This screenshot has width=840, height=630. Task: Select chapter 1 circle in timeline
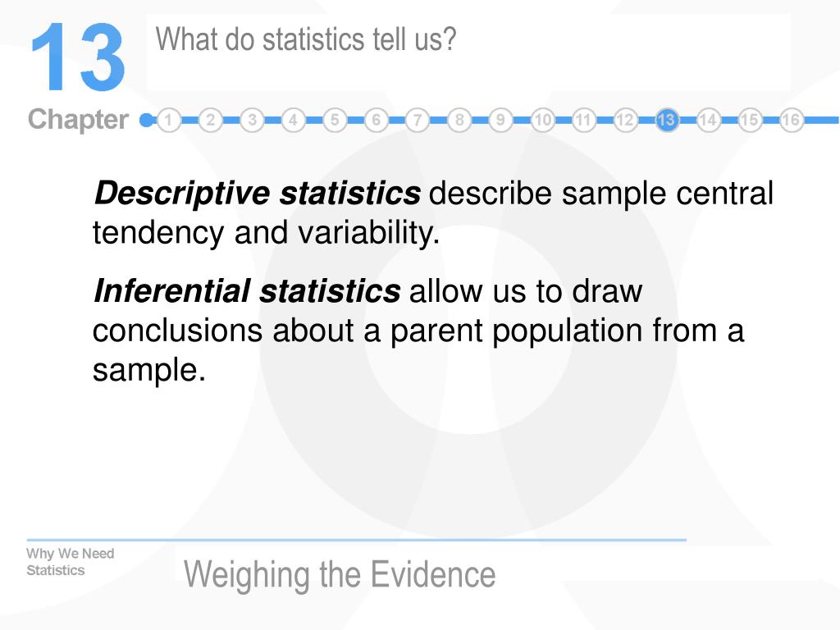[169, 120]
